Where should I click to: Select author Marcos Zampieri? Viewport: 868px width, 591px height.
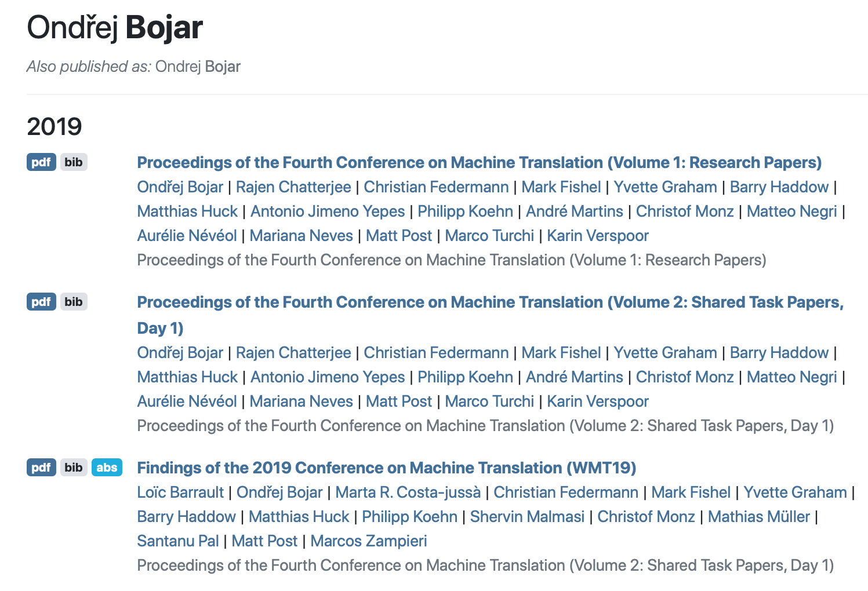(x=369, y=541)
